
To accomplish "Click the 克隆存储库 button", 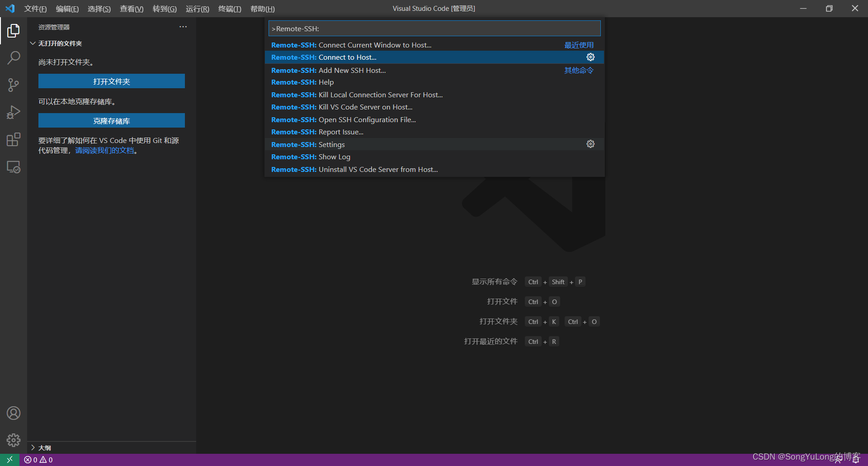I will (112, 121).
